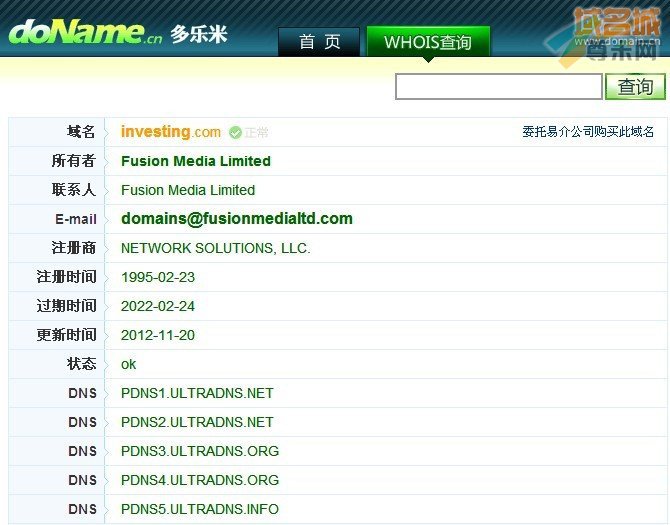This screenshot has width=670, height=525.
Task: Select PDNS5.ULTRADNS.INFO server entry
Action: click(200, 509)
